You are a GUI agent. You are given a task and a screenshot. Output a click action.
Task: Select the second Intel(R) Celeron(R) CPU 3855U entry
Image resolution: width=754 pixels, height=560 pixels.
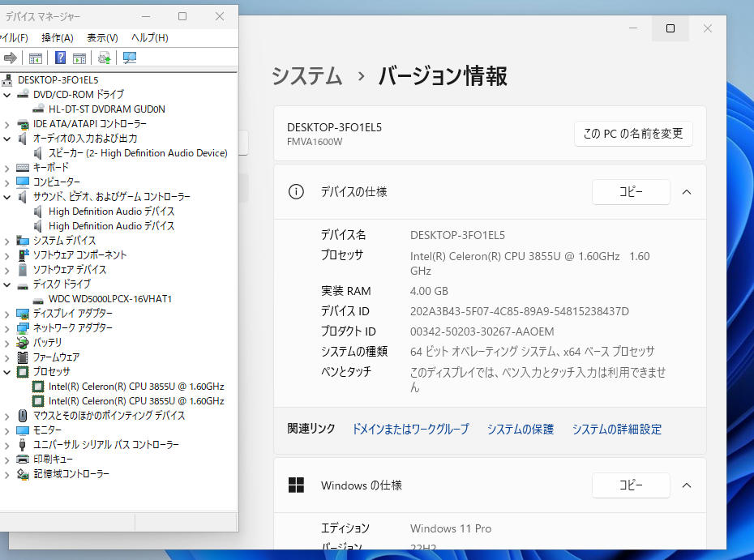(136, 401)
